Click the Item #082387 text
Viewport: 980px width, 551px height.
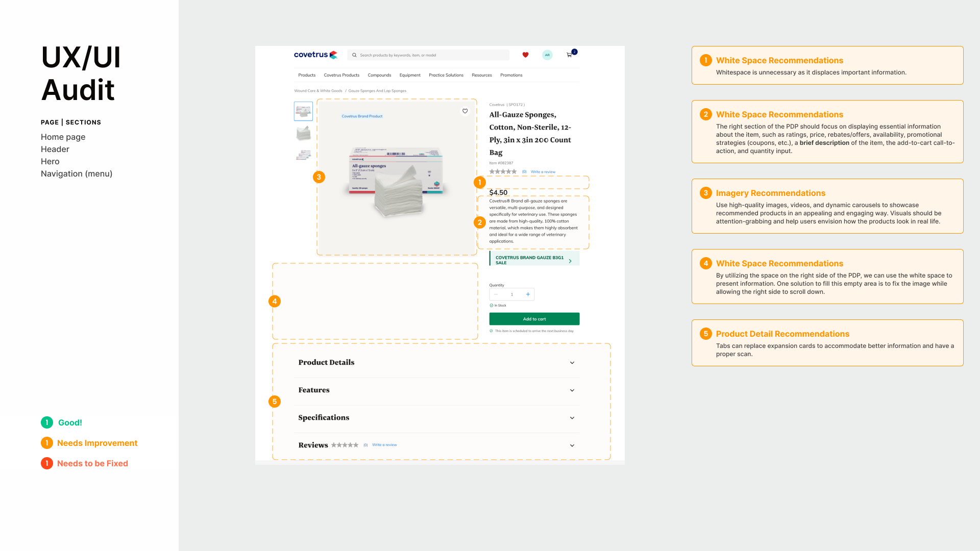[x=501, y=163]
